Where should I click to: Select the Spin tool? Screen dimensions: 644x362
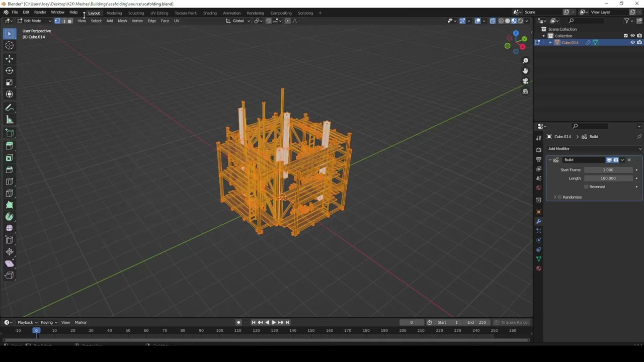tap(9, 217)
